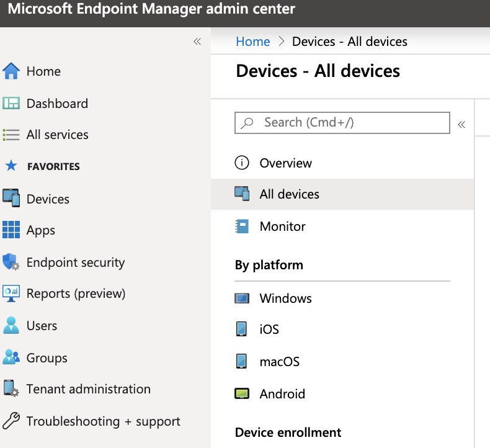The height and width of the screenshot is (448, 490).
Task: Click the Devices icon under Favorites
Action: tap(11, 198)
